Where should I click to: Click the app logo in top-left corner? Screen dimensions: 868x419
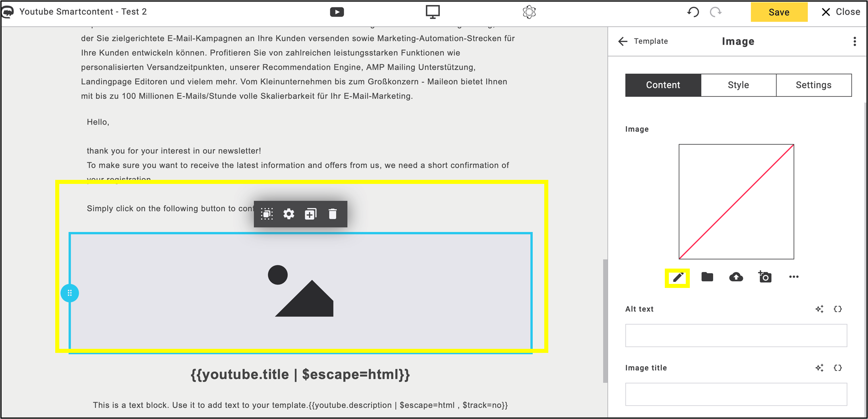pyautogui.click(x=8, y=12)
